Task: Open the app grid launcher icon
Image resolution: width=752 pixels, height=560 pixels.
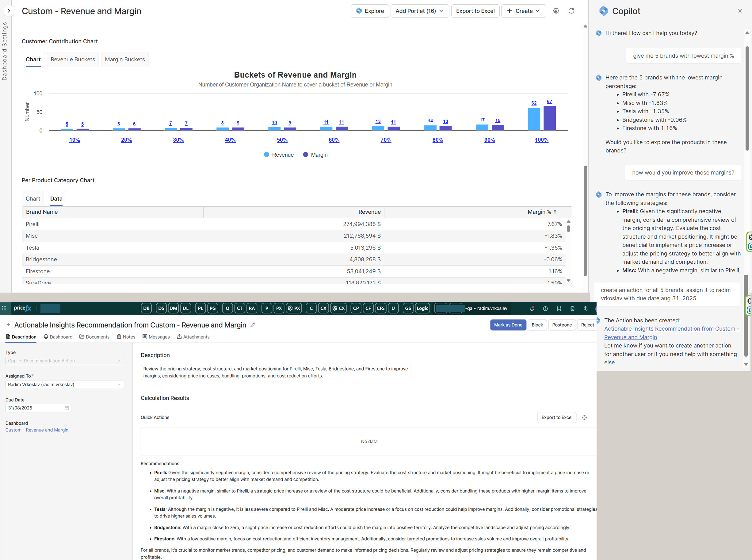Action: [4, 308]
